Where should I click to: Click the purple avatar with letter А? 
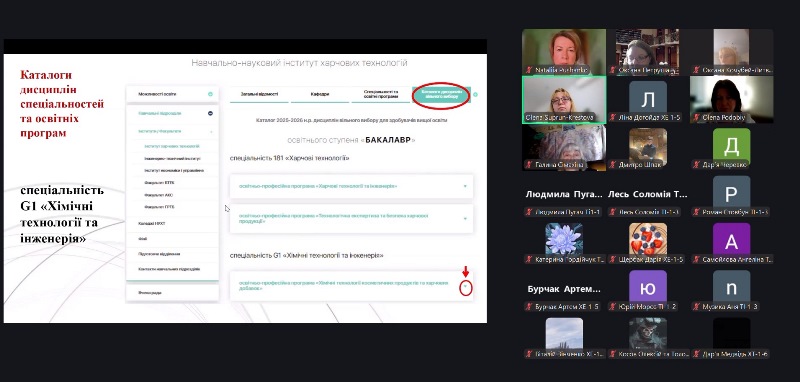731,241
